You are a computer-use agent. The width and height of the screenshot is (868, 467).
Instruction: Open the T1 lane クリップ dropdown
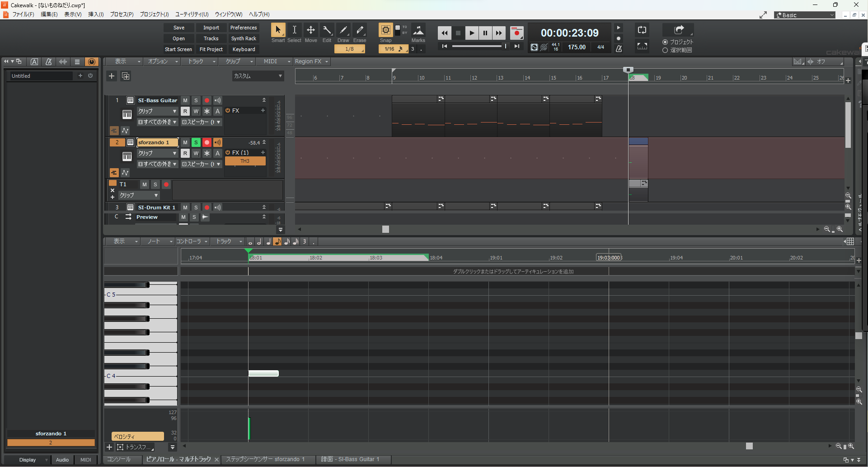click(x=139, y=195)
